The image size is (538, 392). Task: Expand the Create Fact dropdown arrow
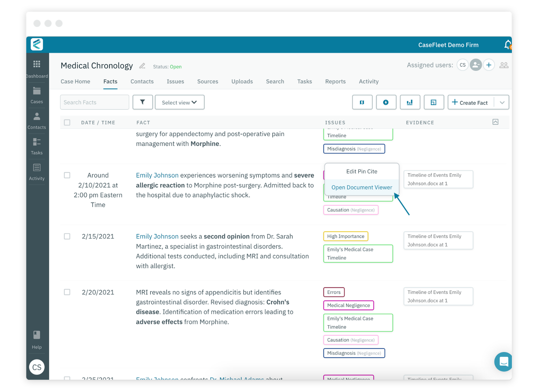click(502, 102)
